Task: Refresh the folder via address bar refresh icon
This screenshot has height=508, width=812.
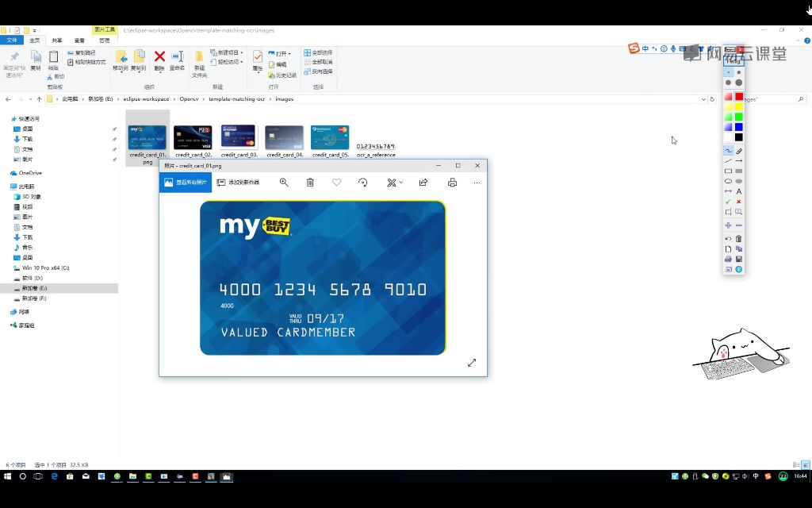Action: point(713,99)
